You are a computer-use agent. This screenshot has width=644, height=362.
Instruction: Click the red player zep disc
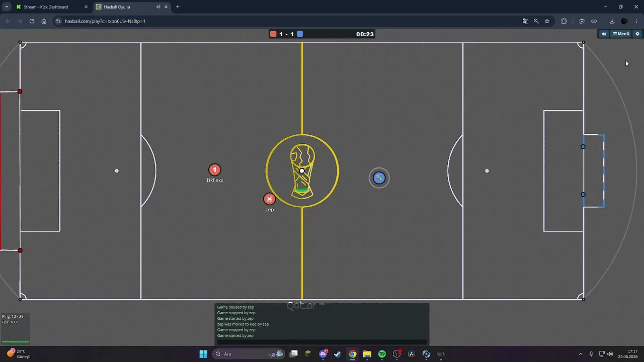[270, 199]
